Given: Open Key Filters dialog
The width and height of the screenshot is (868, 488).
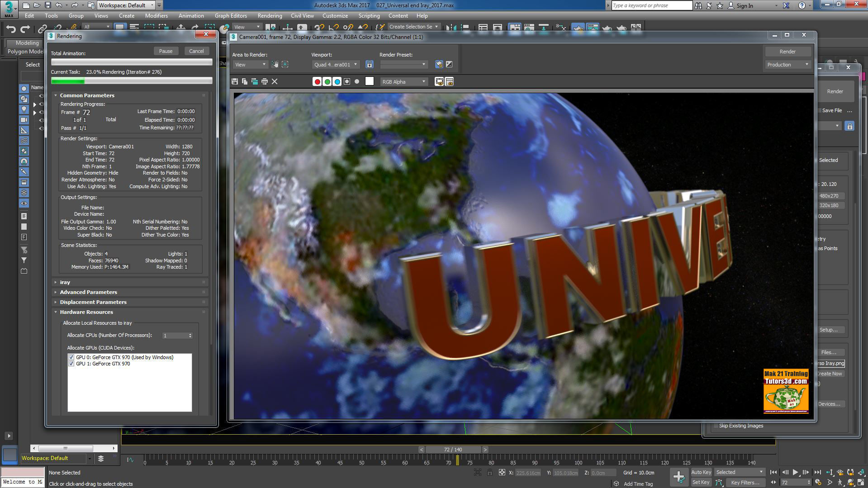Looking at the screenshot, I should (x=745, y=483).
